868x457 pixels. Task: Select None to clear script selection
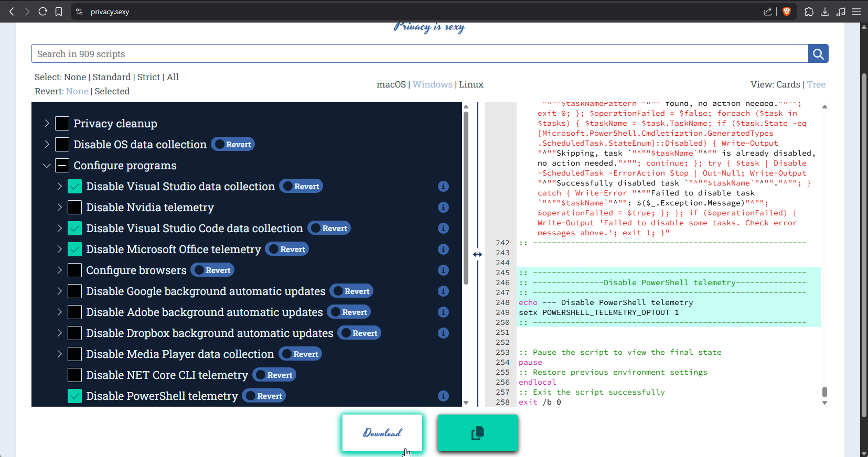point(75,77)
